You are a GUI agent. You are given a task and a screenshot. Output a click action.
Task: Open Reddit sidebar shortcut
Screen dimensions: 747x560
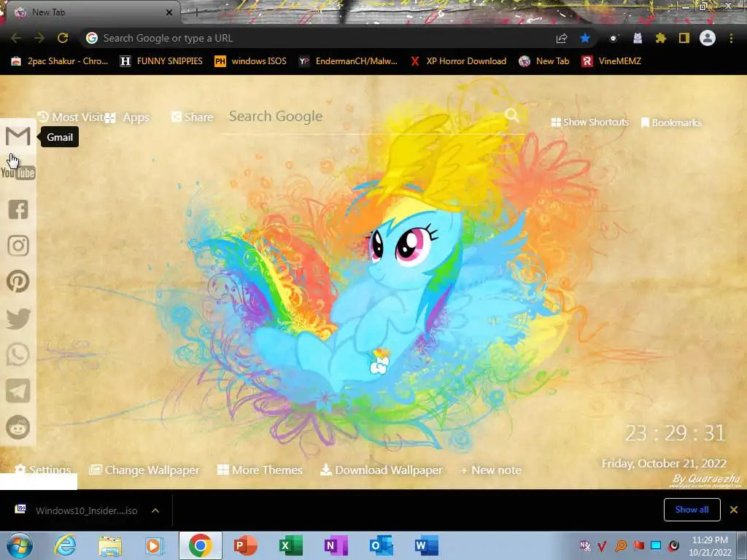18,427
